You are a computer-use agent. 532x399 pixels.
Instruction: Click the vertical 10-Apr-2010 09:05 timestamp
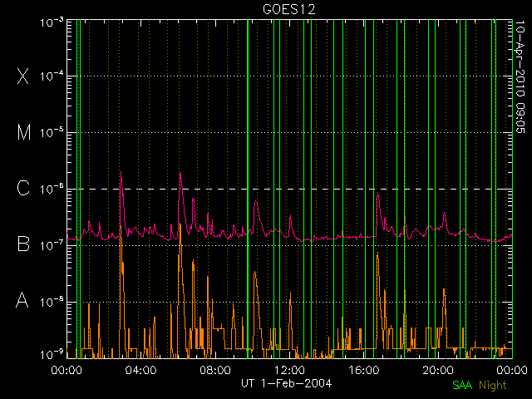pyautogui.click(x=520, y=77)
